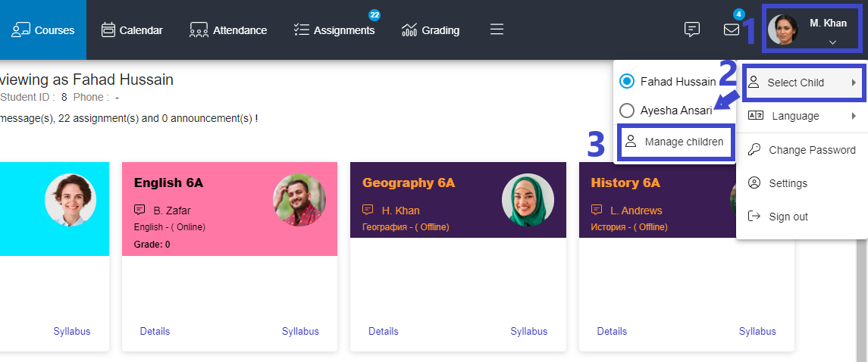Open the Geography 6A course title
This screenshot has width=868, height=362.
[408, 183]
